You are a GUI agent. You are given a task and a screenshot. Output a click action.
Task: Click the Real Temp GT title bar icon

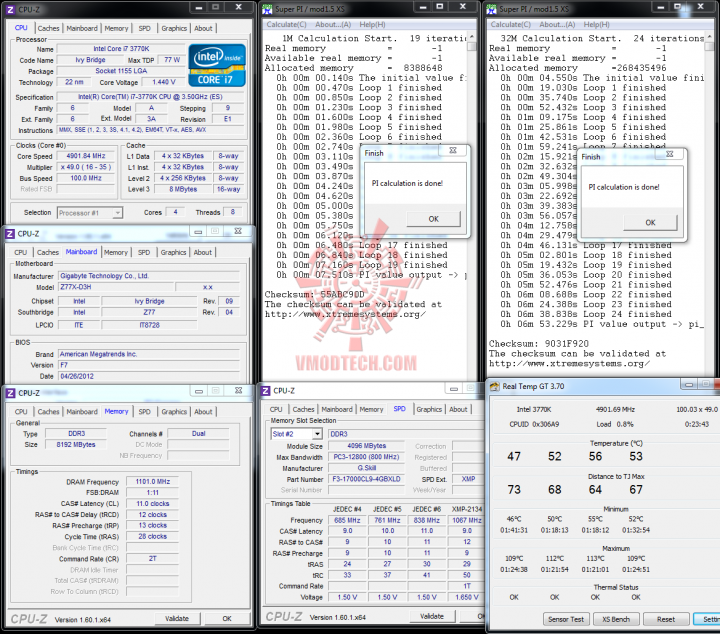click(x=494, y=387)
